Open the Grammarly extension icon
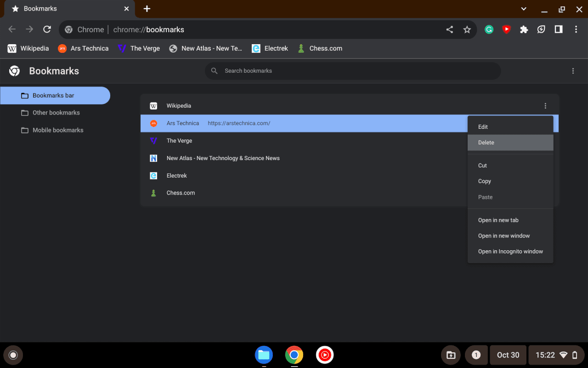This screenshot has width=588, height=368. (x=489, y=29)
